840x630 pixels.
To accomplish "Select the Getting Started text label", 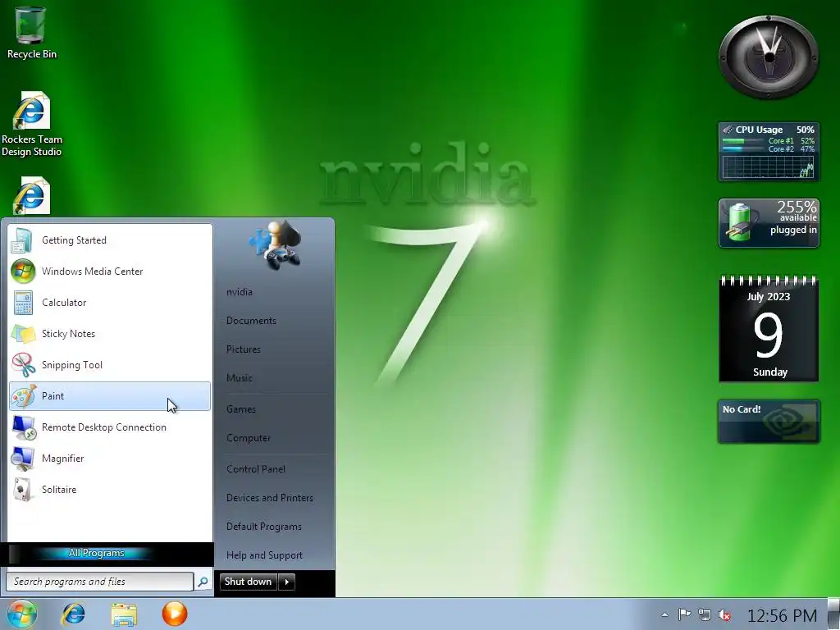I will [x=74, y=240].
